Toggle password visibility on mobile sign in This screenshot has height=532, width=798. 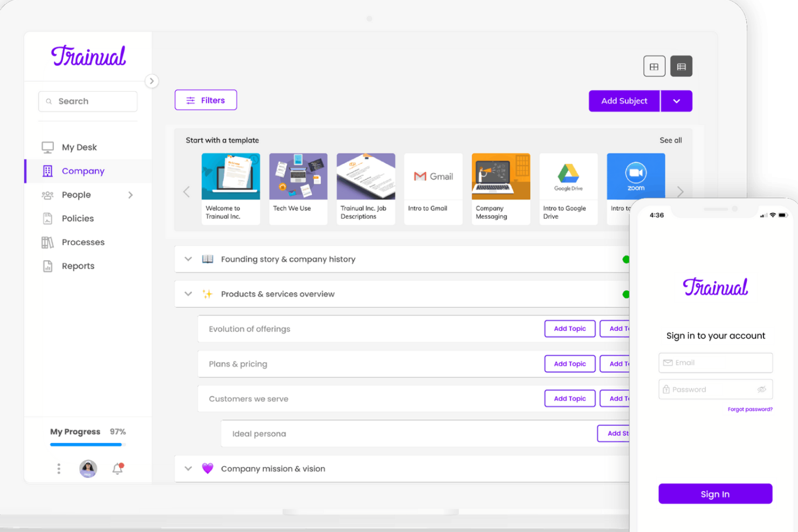click(x=761, y=389)
